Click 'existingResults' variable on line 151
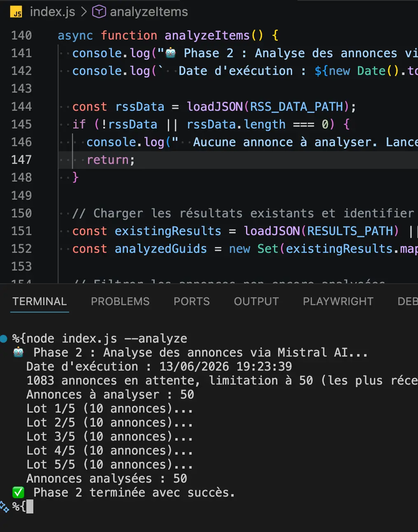Image resolution: width=418 pixels, height=532 pixels. [x=168, y=231]
